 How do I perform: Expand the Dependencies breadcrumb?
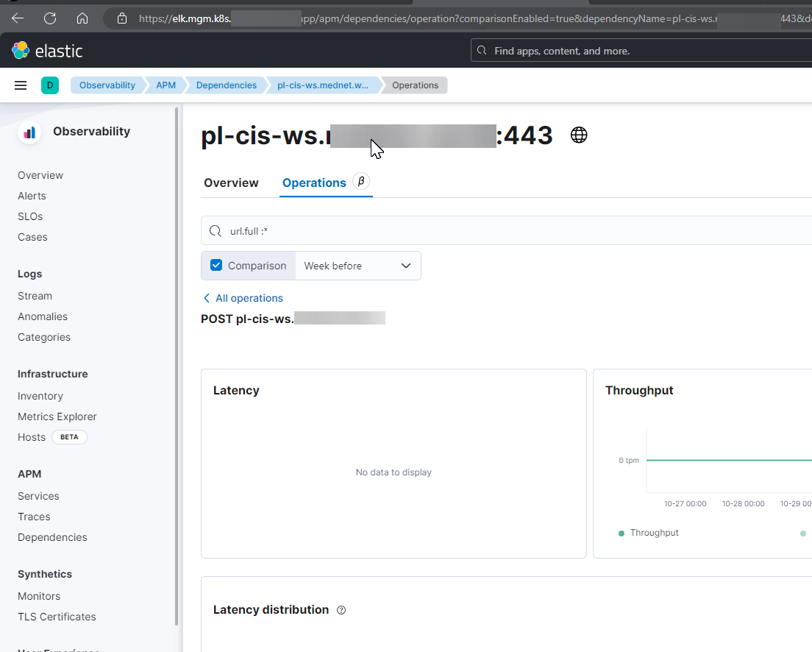coord(226,85)
